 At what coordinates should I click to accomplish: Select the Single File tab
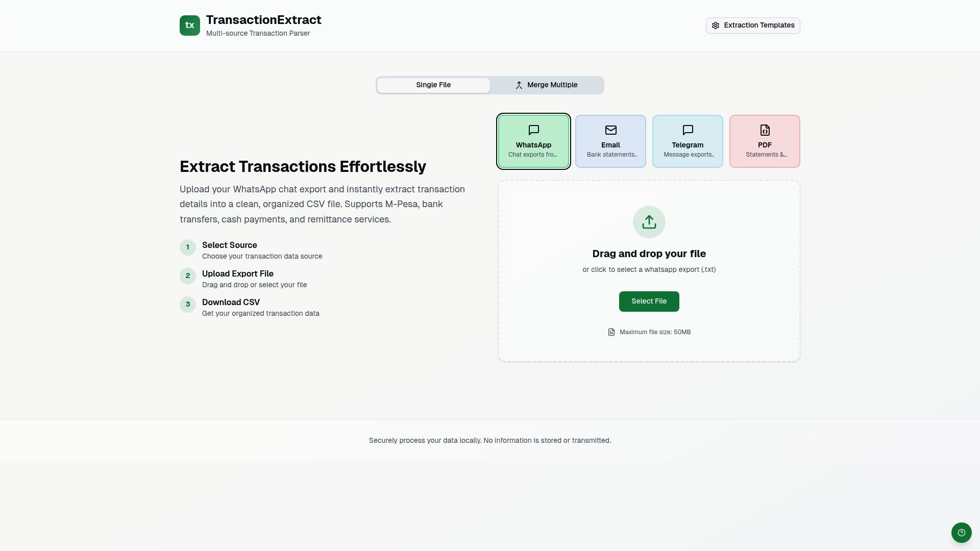[x=433, y=85]
